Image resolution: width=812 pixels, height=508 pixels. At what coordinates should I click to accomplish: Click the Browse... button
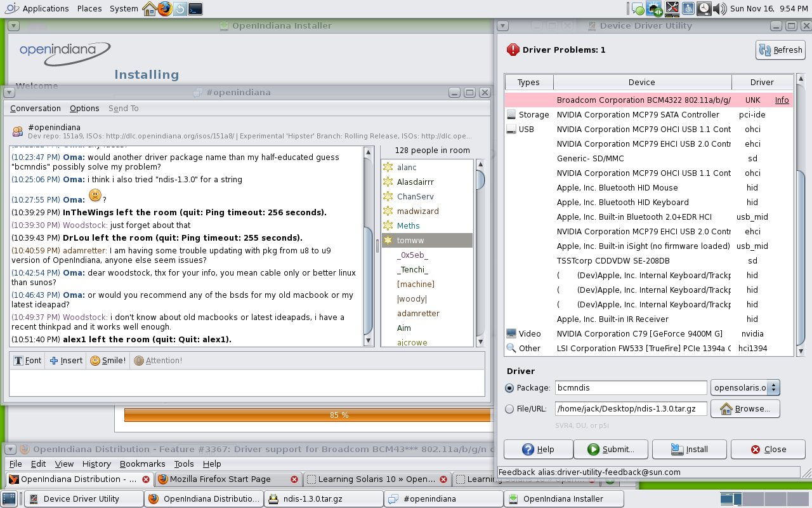pos(745,409)
